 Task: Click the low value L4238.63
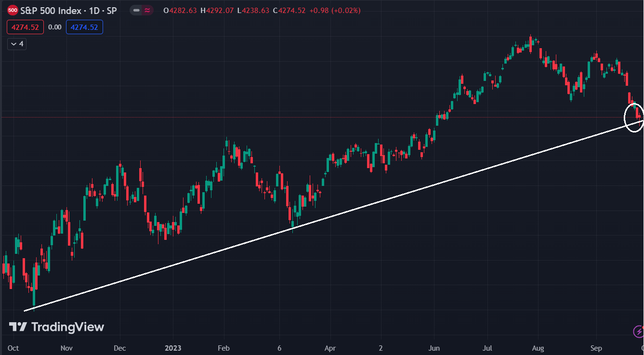(x=253, y=11)
